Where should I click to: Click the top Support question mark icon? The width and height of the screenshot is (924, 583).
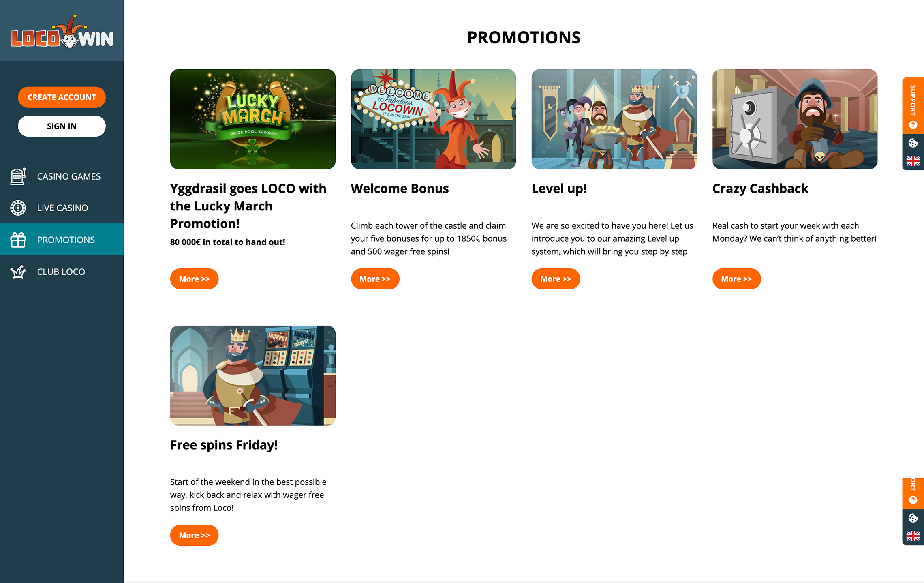pos(913,125)
